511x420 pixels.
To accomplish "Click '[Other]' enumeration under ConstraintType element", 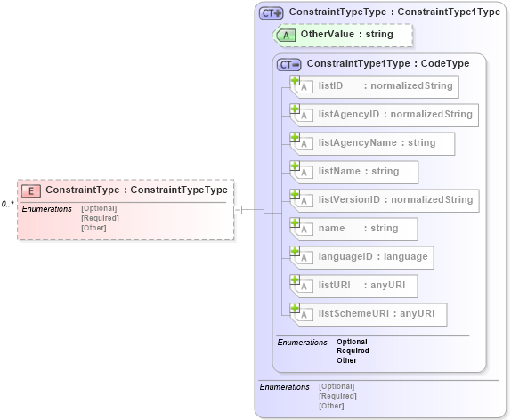I will tap(93, 228).
